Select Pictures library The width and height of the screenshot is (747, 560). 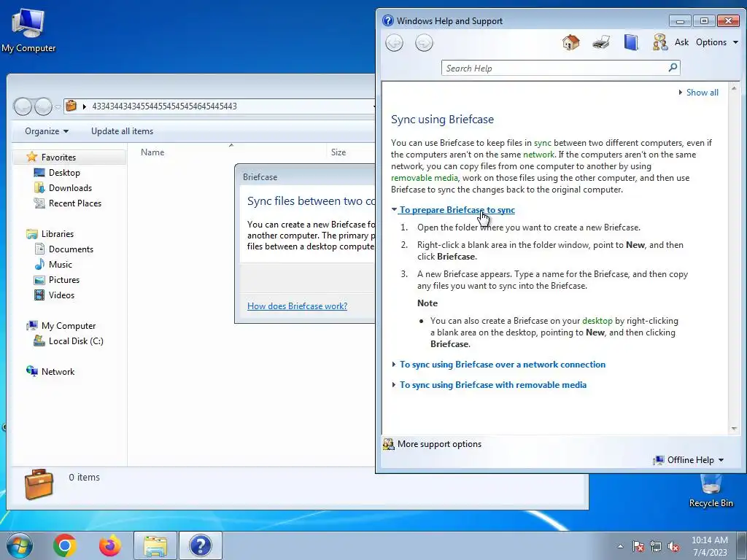pos(64,280)
